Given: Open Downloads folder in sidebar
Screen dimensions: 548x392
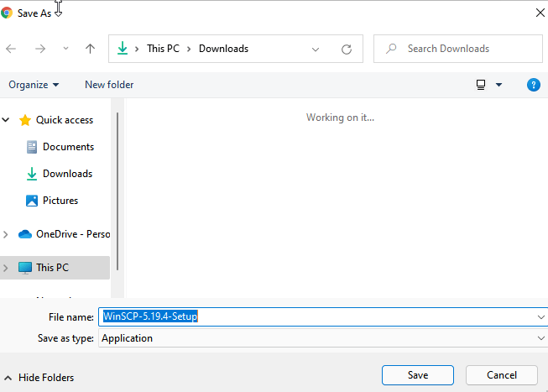Looking at the screenshot, I should pos(67,174).
